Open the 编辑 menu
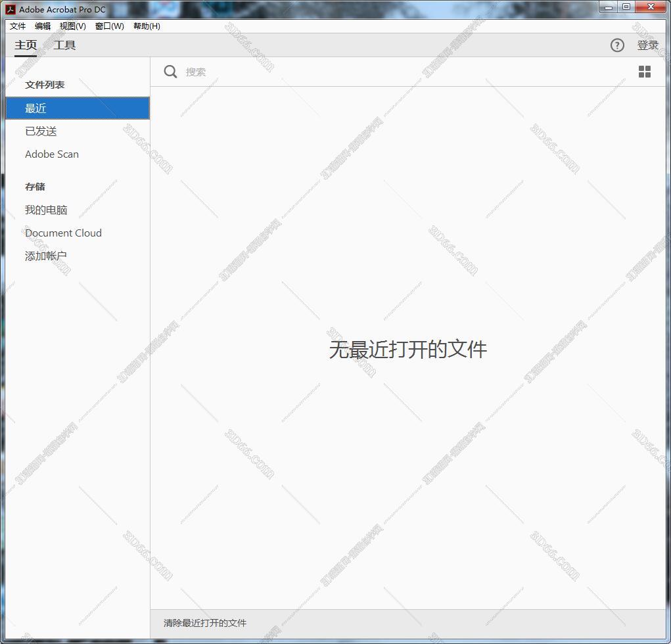The image size is (671, 644). pos(42,26)
